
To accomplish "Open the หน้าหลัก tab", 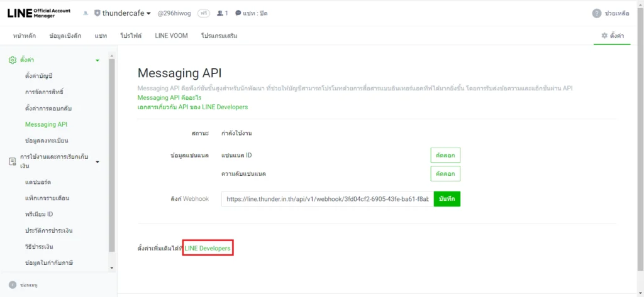I will coord(25,36).
